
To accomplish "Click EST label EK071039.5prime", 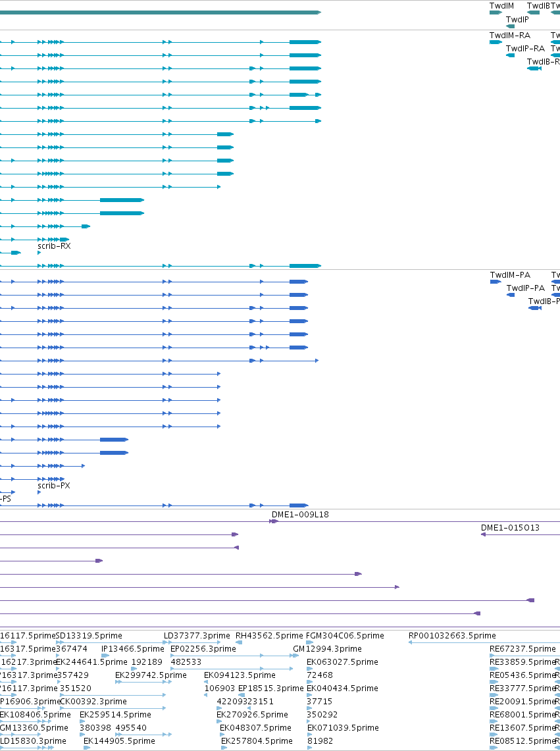I will pos(343,727).
